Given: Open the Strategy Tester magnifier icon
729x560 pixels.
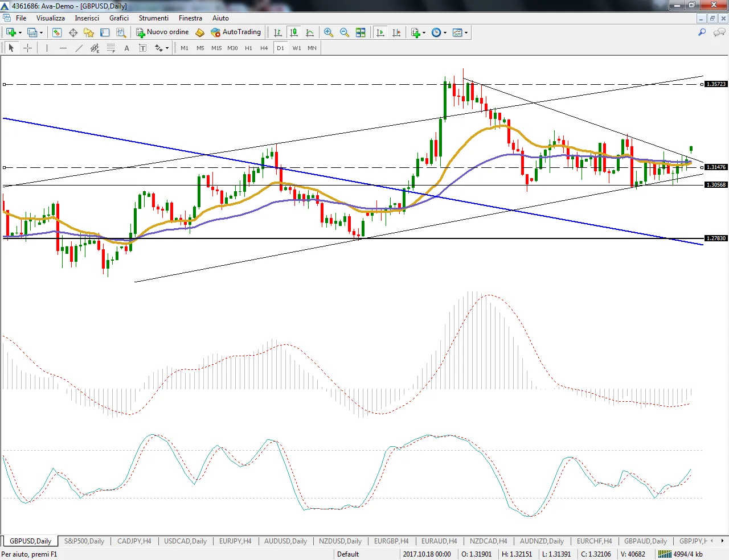Looking at the screenshot, I should [x=121, y=32].
